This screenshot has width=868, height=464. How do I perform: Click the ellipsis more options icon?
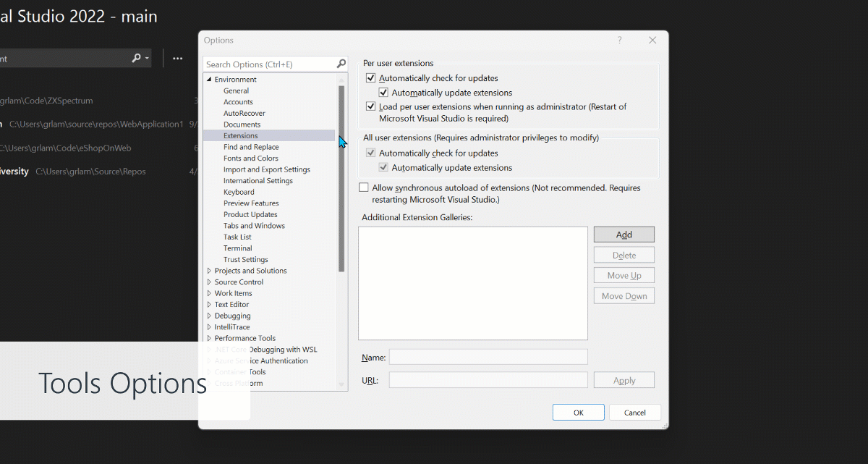(177, 59)
